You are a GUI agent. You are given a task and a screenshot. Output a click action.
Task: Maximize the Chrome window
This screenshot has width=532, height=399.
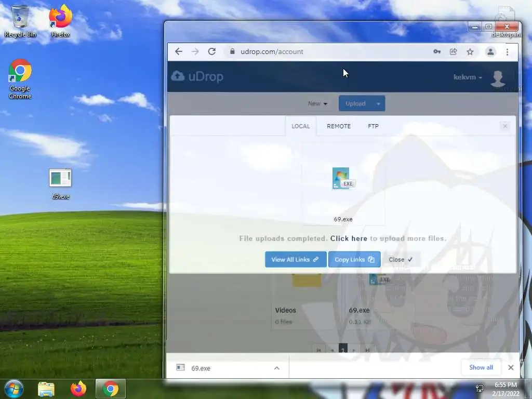[488, 27]
